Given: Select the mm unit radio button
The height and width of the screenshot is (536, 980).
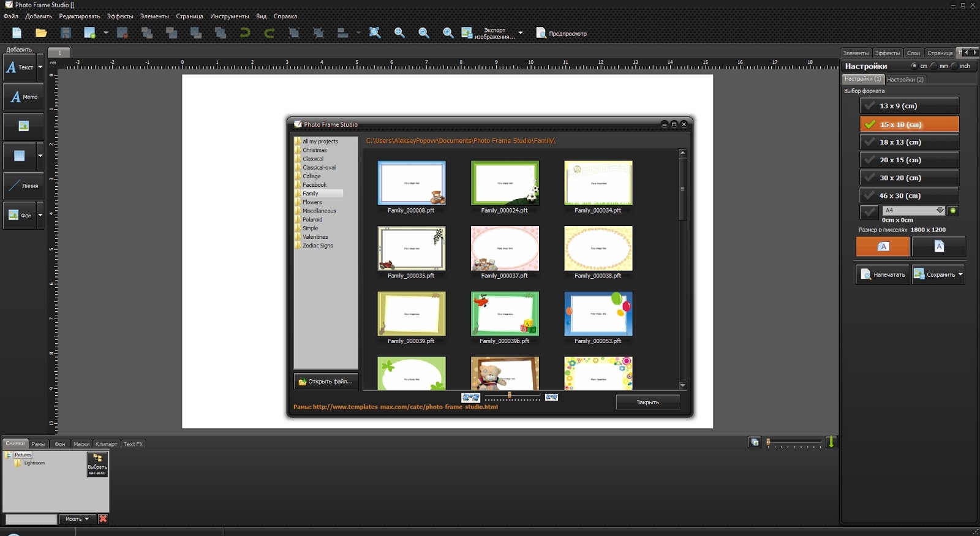Looking at the screenshot, I should [934, 66].
